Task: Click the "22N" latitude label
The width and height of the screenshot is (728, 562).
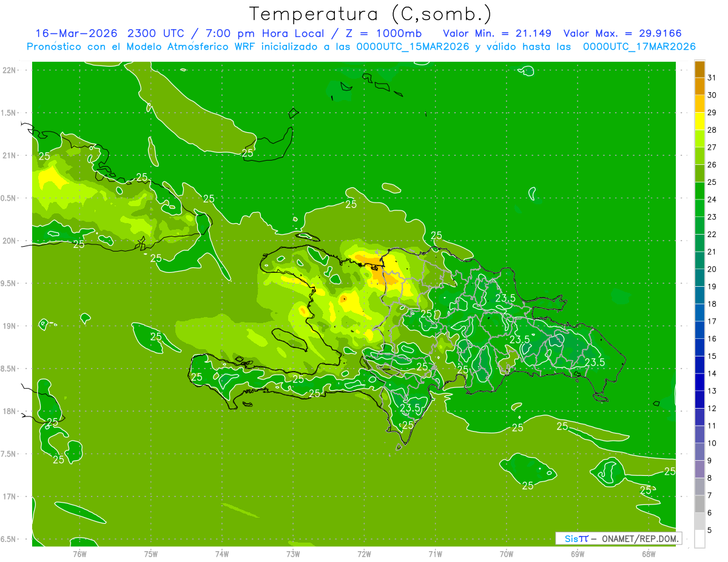Action: (x=9, y=70)
